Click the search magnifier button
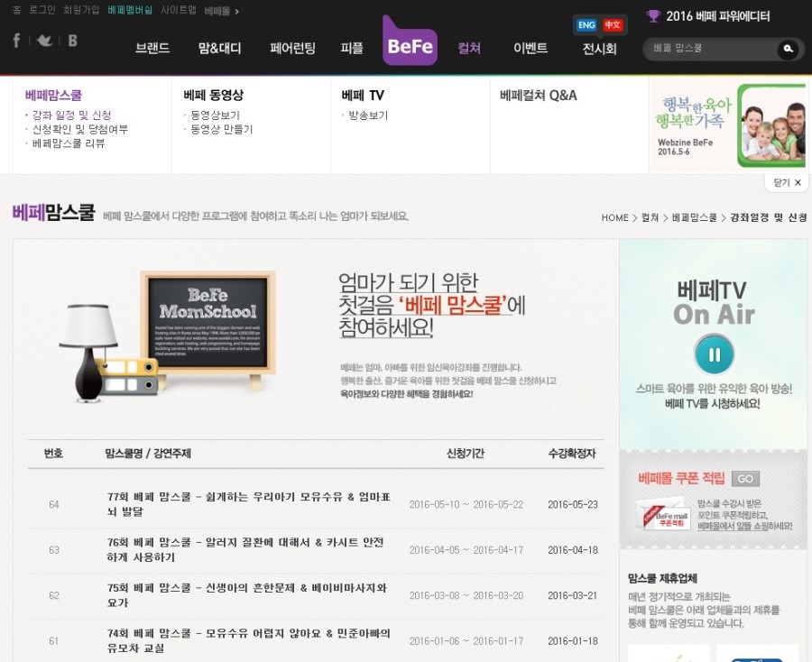 [789, 49]
